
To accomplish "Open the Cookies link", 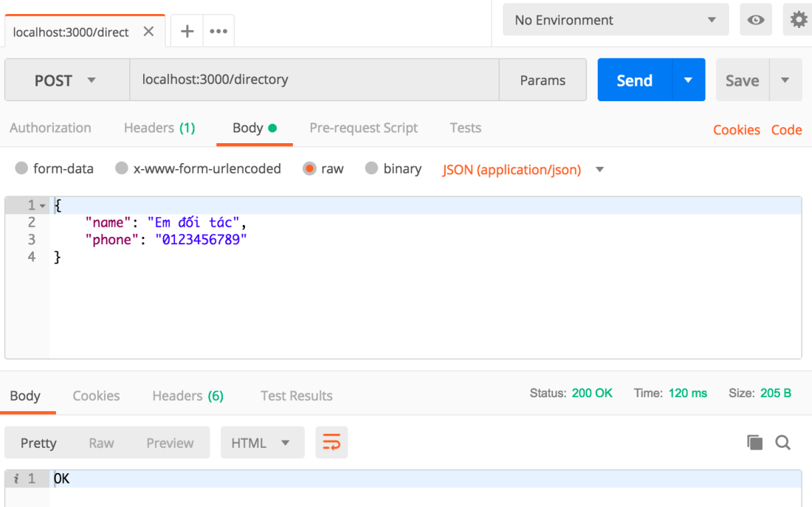I will [x=736, y=130].
